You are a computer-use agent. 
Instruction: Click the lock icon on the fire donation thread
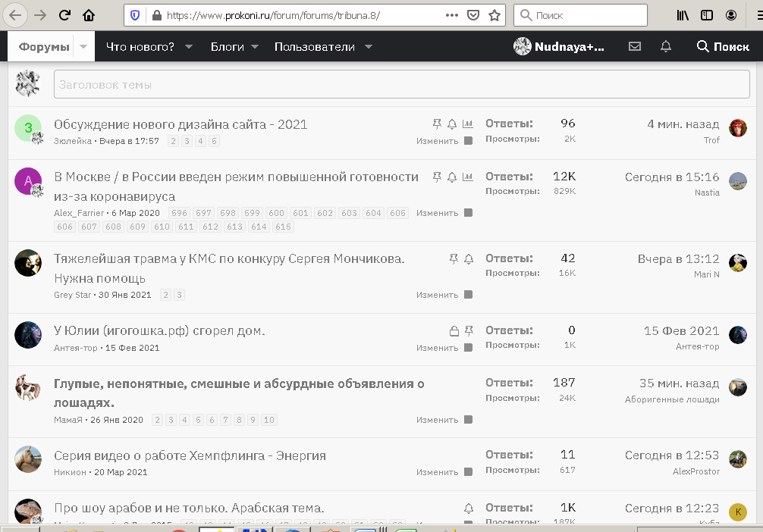click(454, 330)
